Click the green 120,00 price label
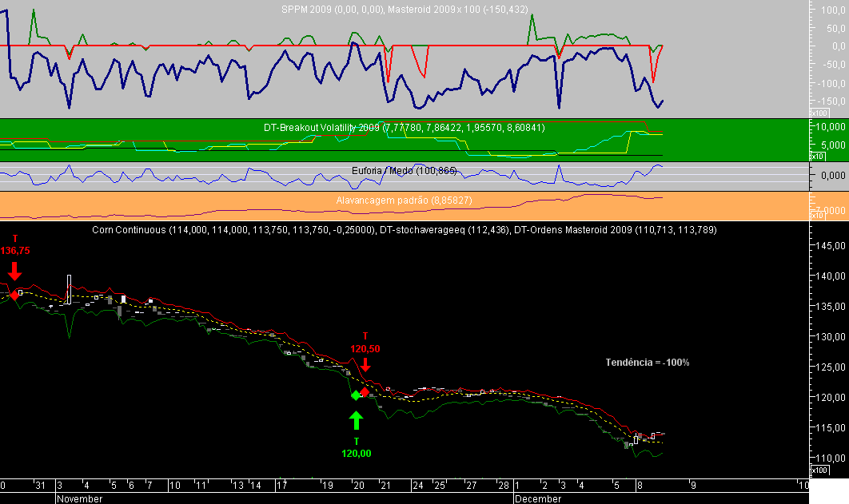Screen dimensions: 849x504 [x=357, y=453]
